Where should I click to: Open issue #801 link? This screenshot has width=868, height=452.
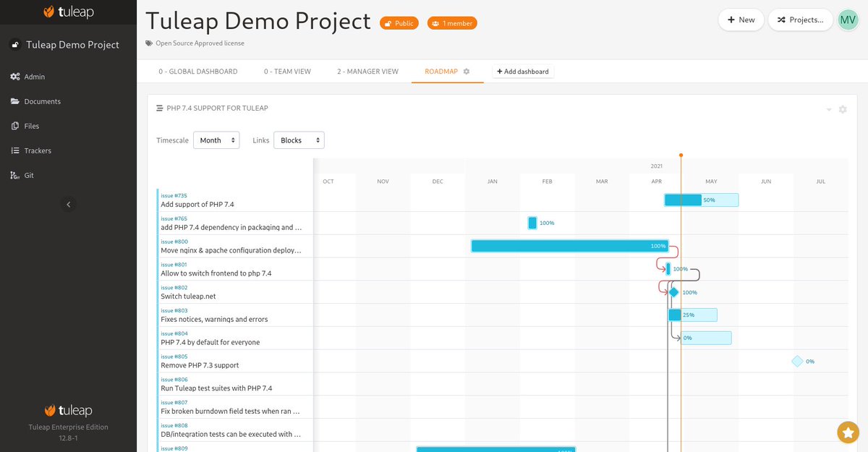(x=174, y=265)
